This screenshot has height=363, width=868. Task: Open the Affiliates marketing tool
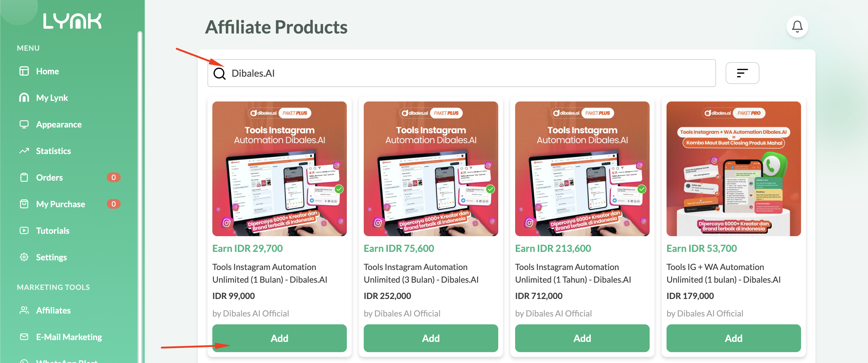point(53,310)
